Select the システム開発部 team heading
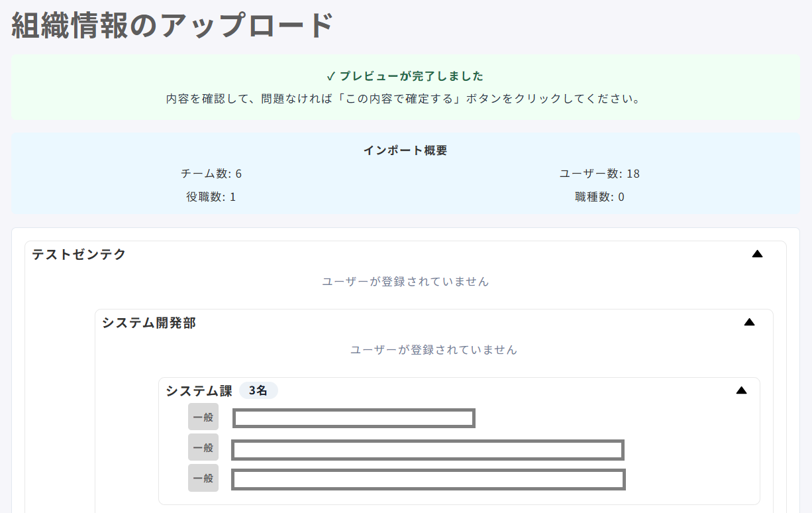 [149, 323]
